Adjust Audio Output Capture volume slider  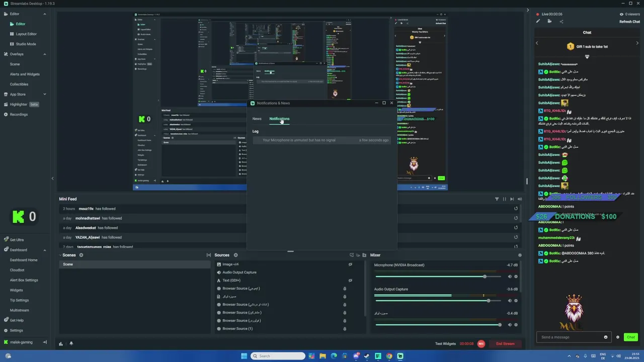pos(439,301)
